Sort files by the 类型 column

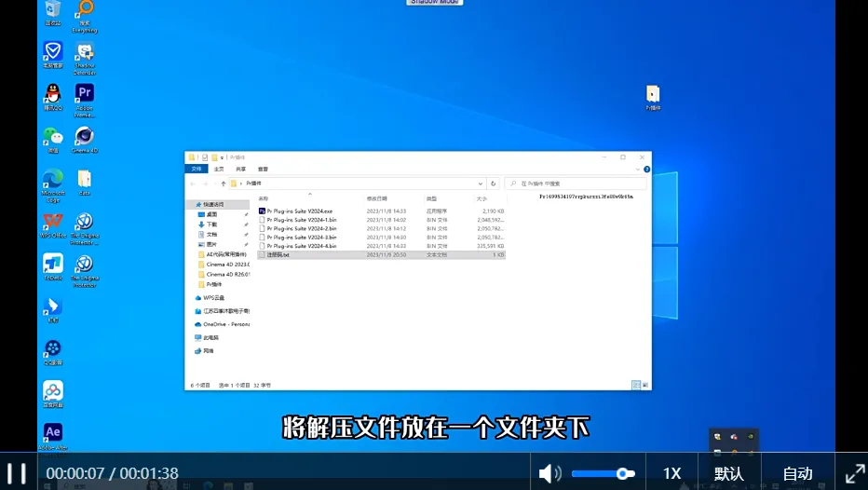pyautogui.click(x=431, y=198)
